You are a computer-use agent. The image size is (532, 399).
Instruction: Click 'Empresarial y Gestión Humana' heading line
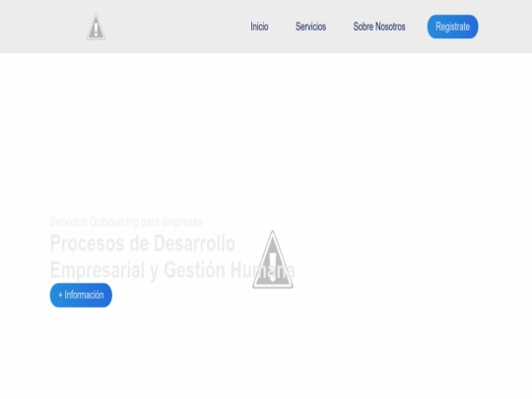pos(172,270)
